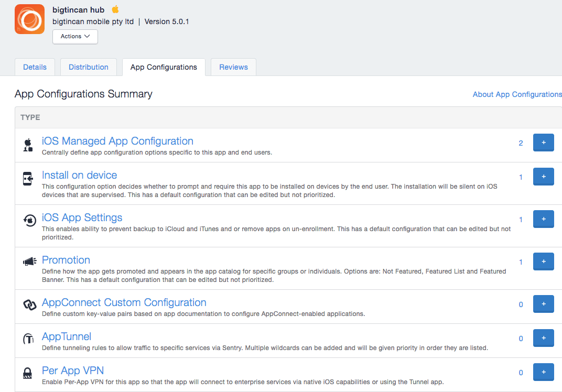Click the Promotion configuration count
Screen dimensions: 562x392
(521, 262)
